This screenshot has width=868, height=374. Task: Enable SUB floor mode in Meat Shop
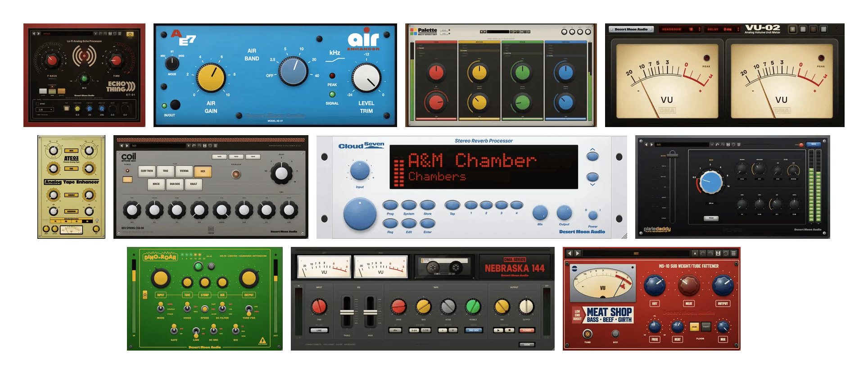(x=695, y=327)
